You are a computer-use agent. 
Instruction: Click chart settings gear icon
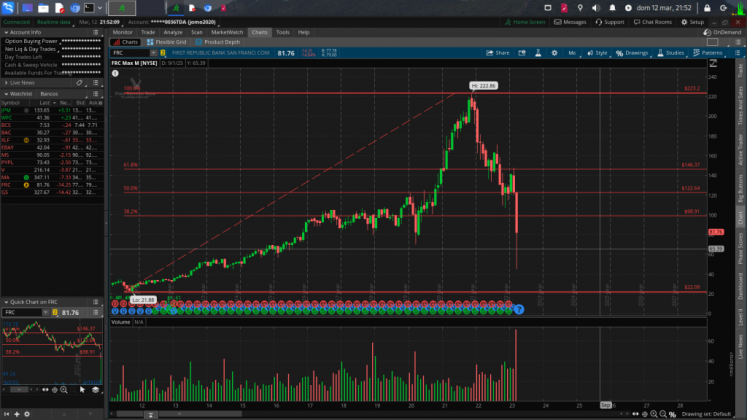point(554,53)
